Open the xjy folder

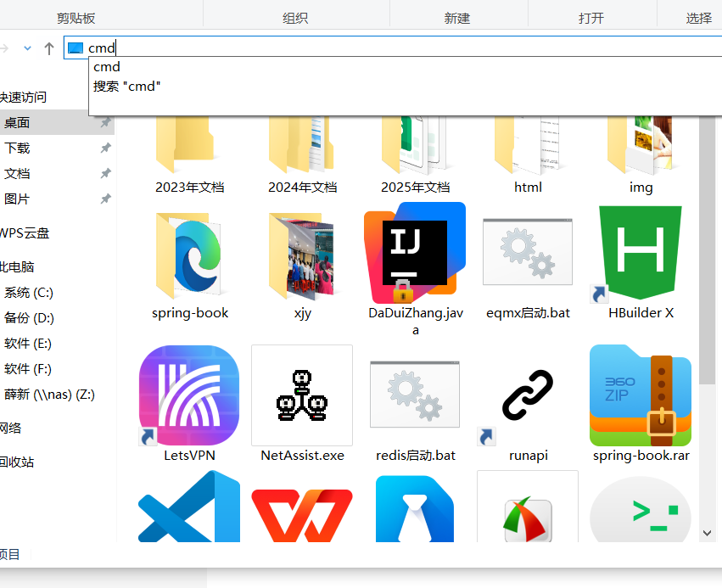click(x=302, y=265)
